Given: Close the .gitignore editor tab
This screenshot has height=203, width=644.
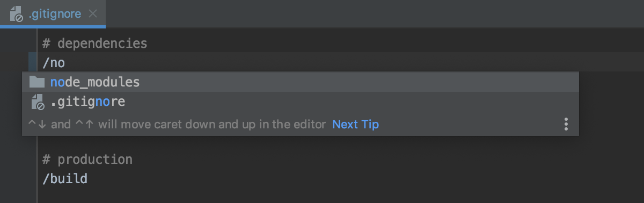Looking at the screenshot, I should pos(93,14).
